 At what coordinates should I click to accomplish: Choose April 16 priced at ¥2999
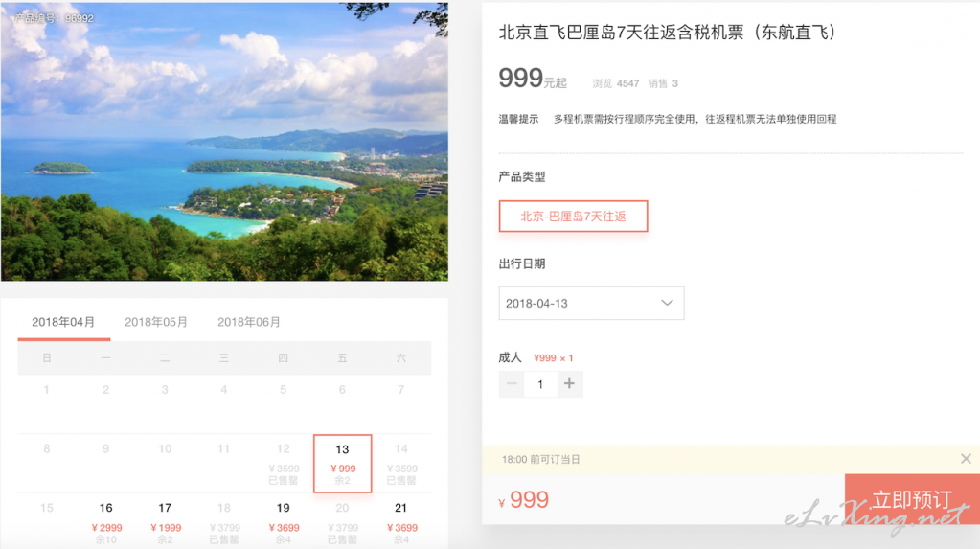click(106, 522)
